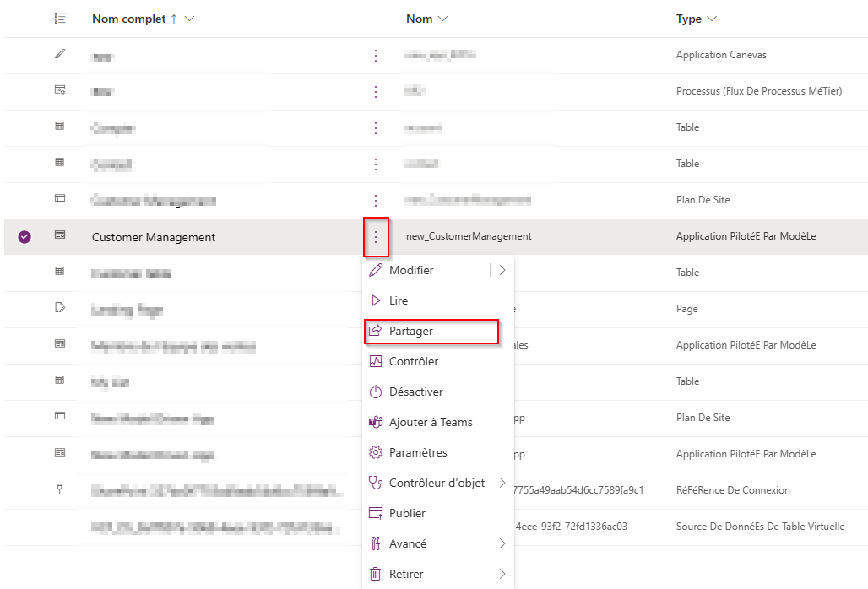868x589 pixels.
Task: Click the trash icon beside Retirer
Action: [x=376, y=573]
